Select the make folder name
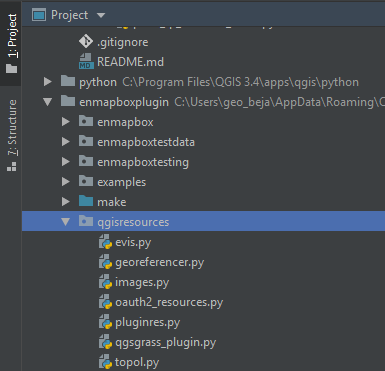Image resolution: width=385 pixels, height=371 pixels. click(111, 202)
